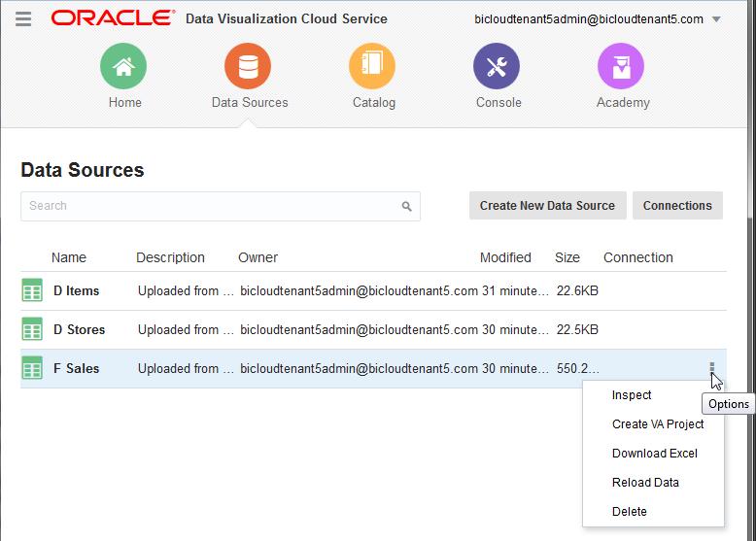This screenshot has height=541, width=756.
Task: Sort by the Owner column header
Action: click(258, 257)
